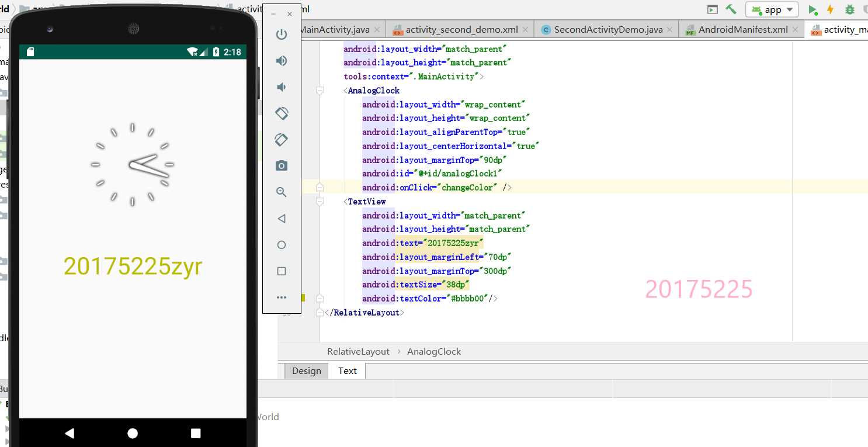This screenshot has width=868, height=447.
Task: Switch to the SecondActivityDemo.java tab
Action: pyautogui.click(x=607, y=29)
